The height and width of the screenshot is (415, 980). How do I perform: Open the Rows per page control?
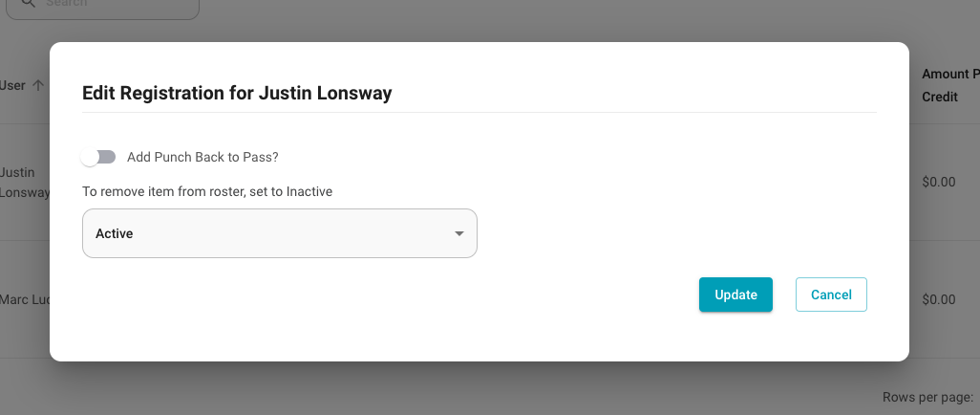tap(928, 397)
